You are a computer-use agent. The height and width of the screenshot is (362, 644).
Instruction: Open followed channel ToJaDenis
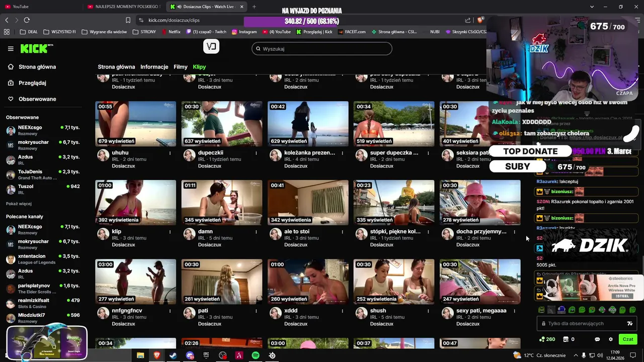coord(43,174)
